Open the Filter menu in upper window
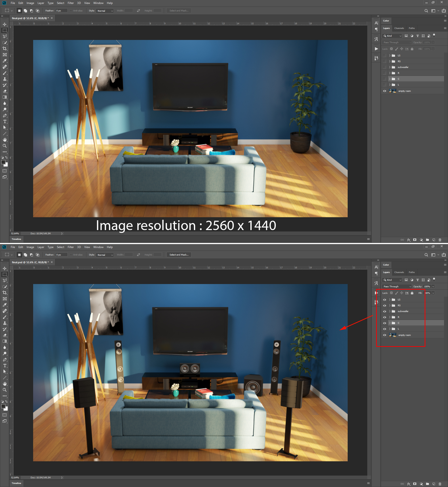The image size is (448, 487). (70, 3)
